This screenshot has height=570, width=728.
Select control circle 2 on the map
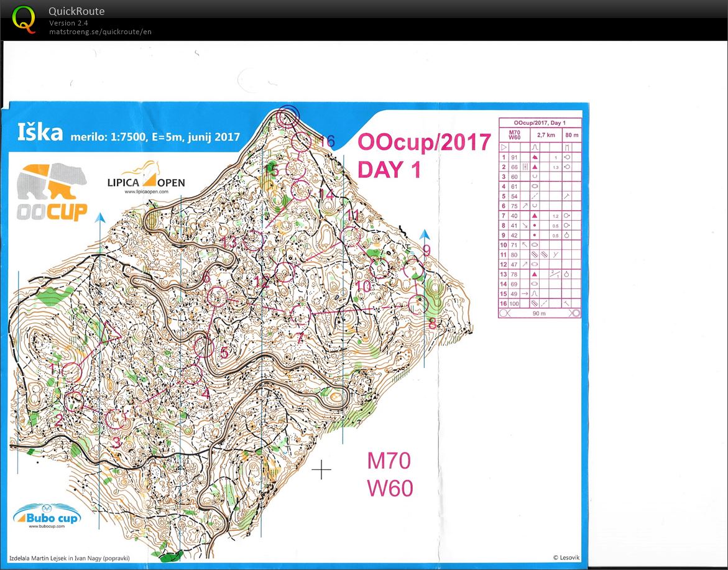tap(74, 402)
